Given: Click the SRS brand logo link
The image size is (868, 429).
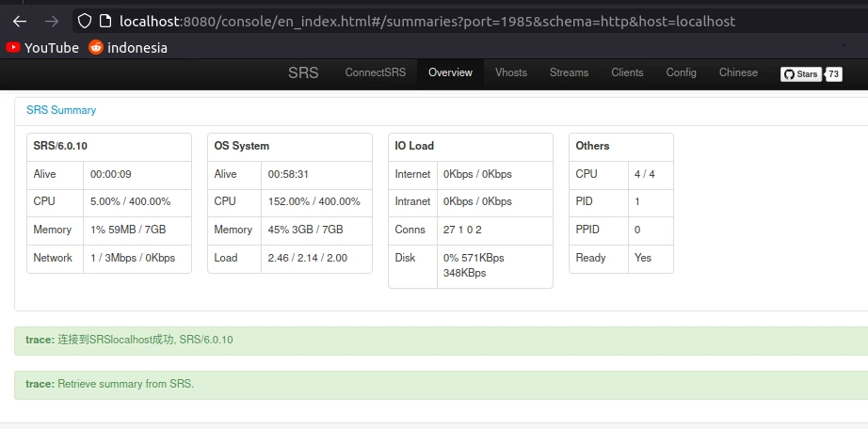Looking at the screenshot, I should 303,72.
